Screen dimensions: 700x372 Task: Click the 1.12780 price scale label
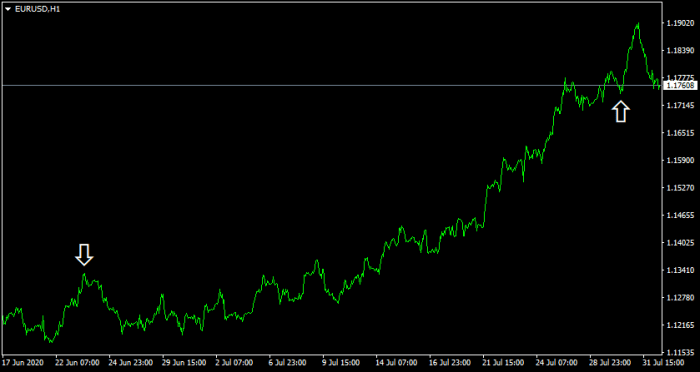pyautogui.click(x=680, y=298)
